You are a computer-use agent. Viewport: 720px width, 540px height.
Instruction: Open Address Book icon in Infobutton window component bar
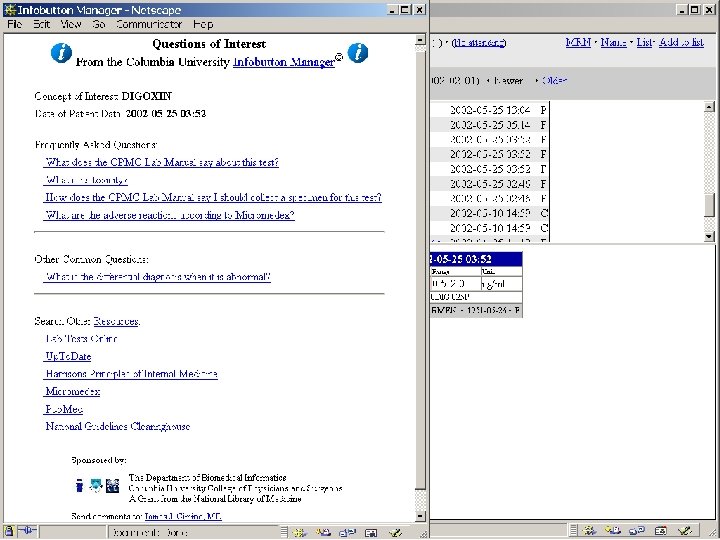pyautogui.click(x=371, y=532)
